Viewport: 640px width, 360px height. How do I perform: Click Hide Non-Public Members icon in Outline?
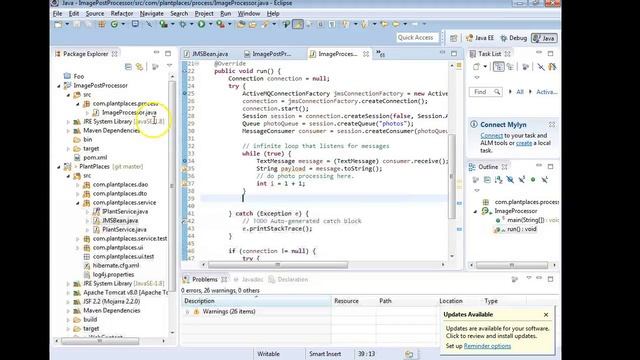(533, 180)
